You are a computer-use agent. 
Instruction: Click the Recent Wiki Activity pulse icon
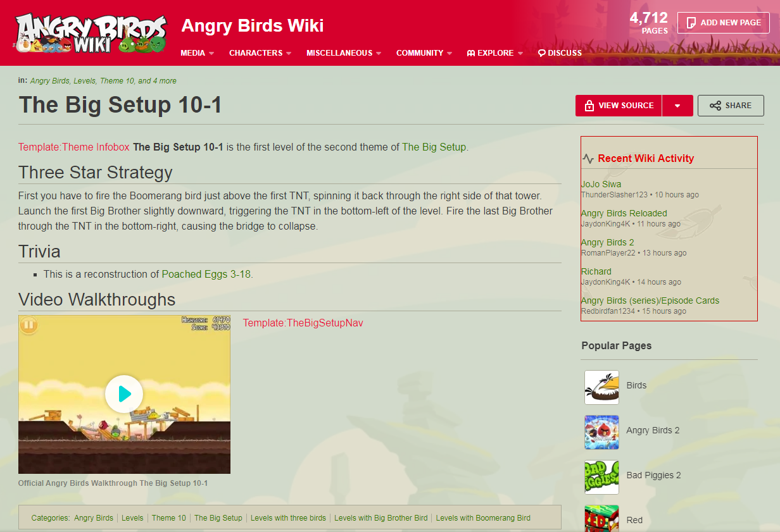coord(588,159)
